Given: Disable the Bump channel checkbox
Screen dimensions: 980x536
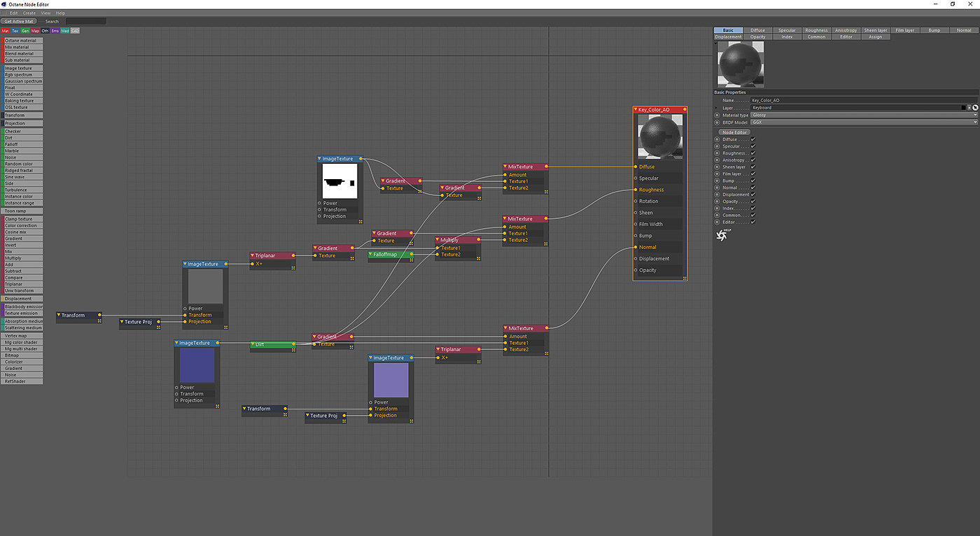Looking at the screenshot, I should pyautogui.click(x=753, y=181).
